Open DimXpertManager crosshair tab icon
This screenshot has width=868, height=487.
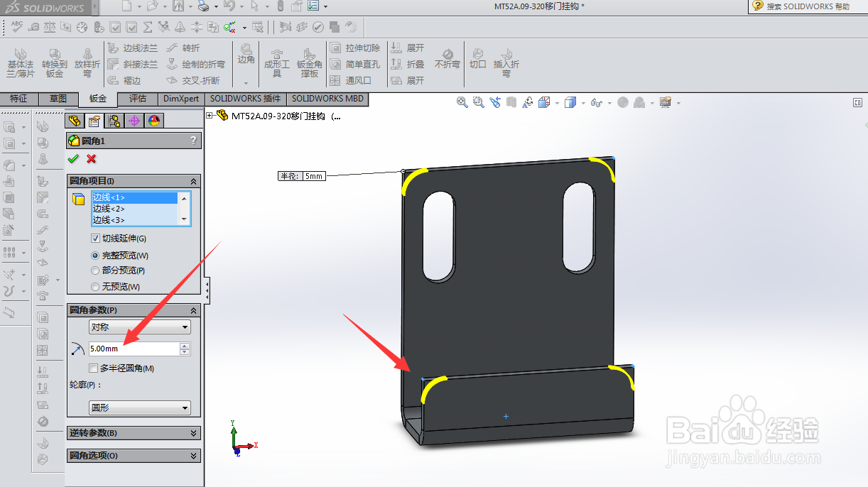click(134, 121)
